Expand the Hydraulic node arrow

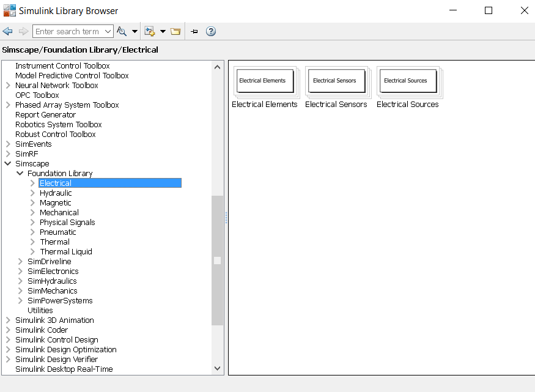[x=32, y=193]
